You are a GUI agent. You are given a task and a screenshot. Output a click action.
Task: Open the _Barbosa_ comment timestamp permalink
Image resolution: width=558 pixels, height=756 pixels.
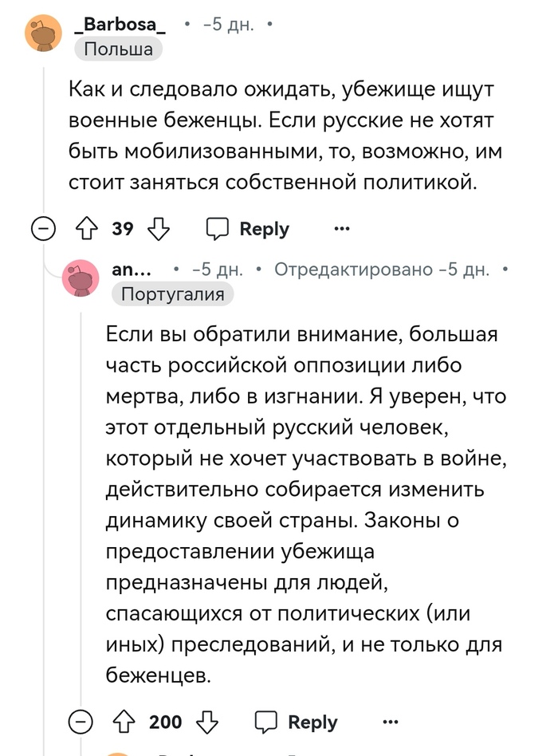[x=229, y=25]
